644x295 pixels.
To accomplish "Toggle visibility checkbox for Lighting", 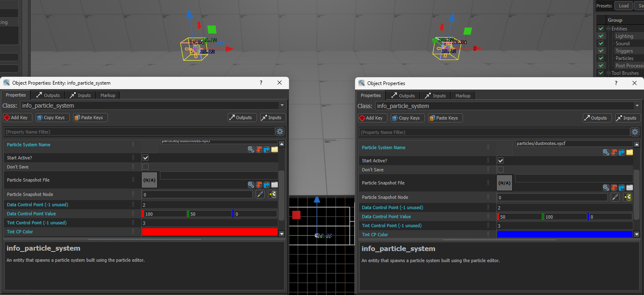I will (x=601, y=36).
